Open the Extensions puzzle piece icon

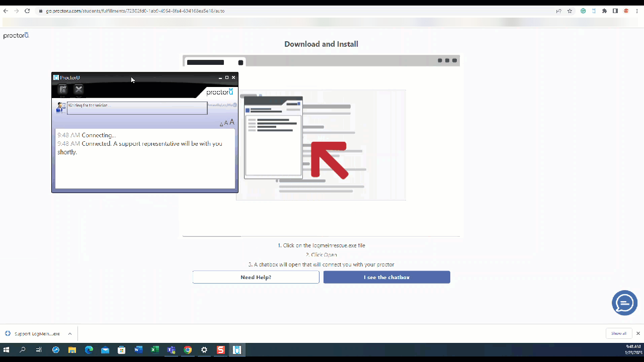(604, 11)
